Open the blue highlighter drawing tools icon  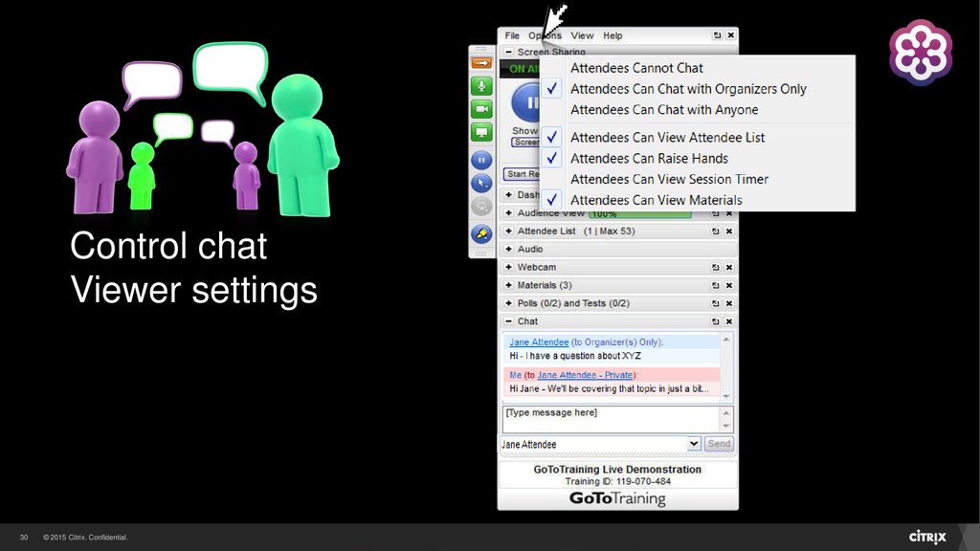click(x=481, y=234)
